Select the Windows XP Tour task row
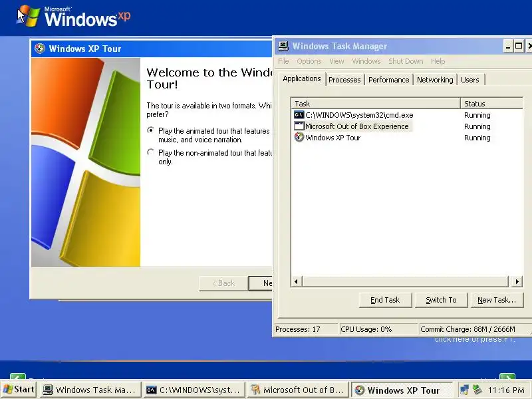This screenshot has width=532, height=399. pyautogui.click(x=406, y=138)
